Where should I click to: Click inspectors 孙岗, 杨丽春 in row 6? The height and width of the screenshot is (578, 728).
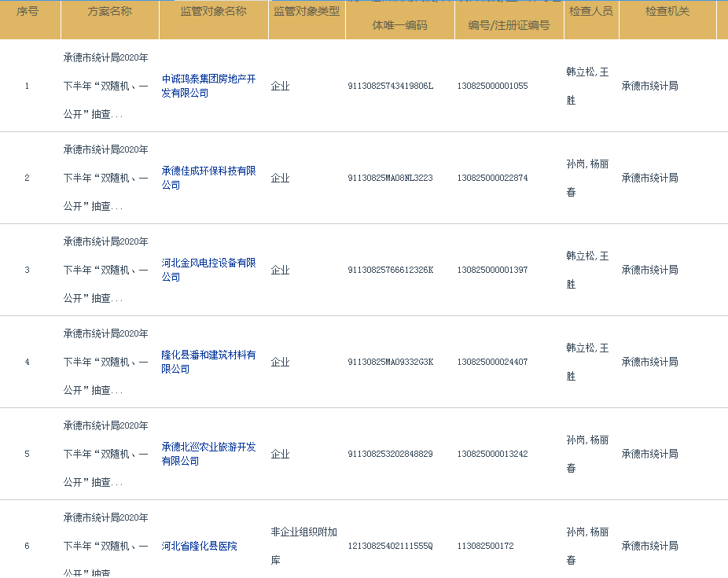pyautogui.click(x=587, y=546)
